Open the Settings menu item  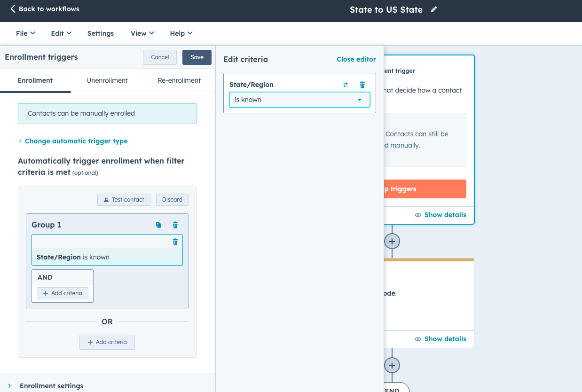tap(101, 33)
